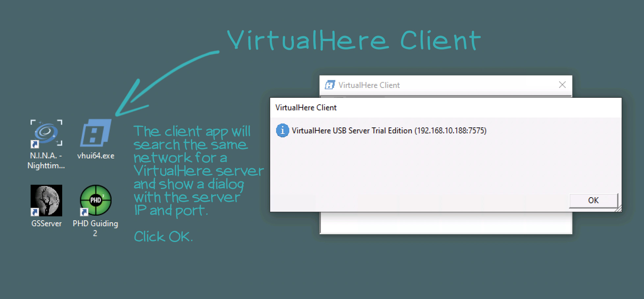The width and height of the screenshot is (644, 299).
Task: Click the background window's "VirtualHere Client" title text
Action: [x=369, y=85]
